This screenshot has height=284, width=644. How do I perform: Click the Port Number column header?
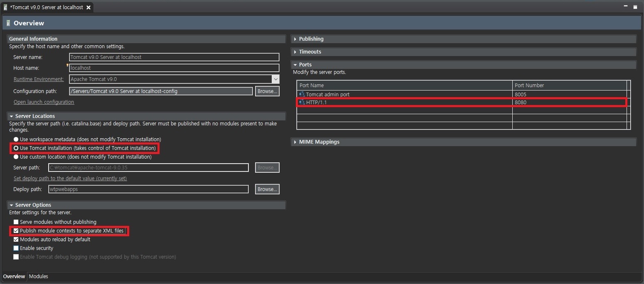(570, 85)
